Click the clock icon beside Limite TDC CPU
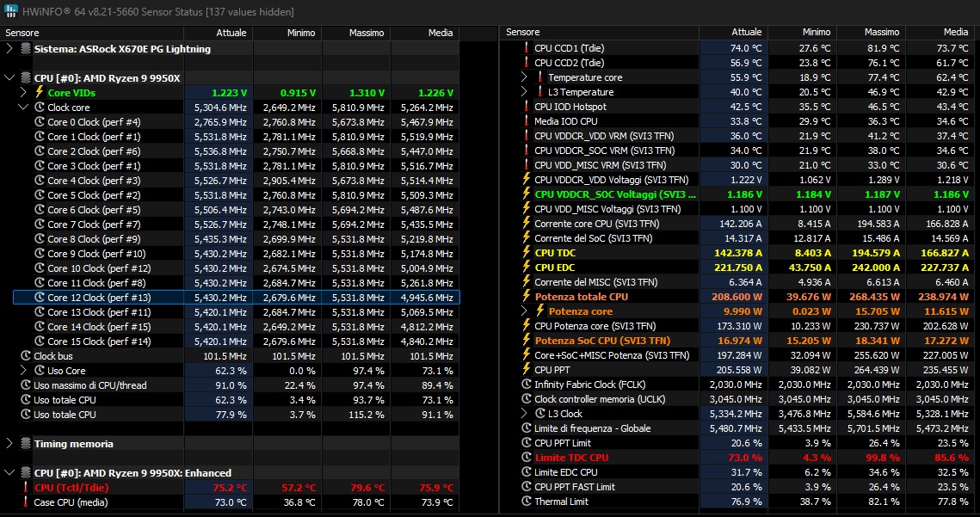Image resolution: width=980 pixels, height=517 pixels. [527, 458]
